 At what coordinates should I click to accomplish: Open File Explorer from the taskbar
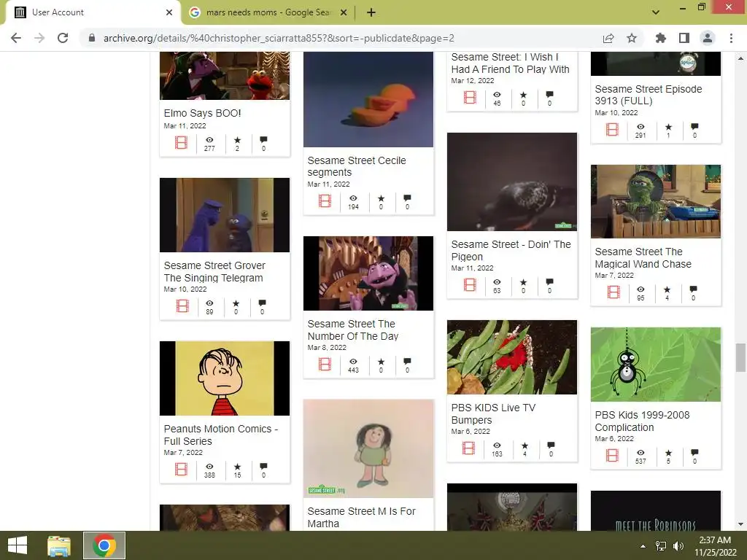click(x=59, y=545)
